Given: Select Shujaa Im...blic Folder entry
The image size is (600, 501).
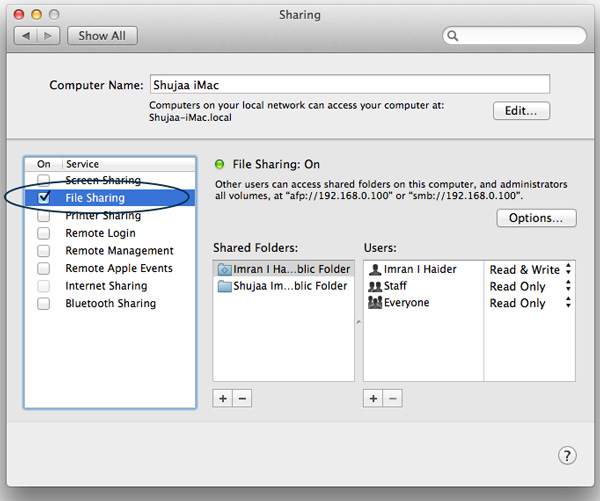Looking at the screenshot, I should 284,286.
